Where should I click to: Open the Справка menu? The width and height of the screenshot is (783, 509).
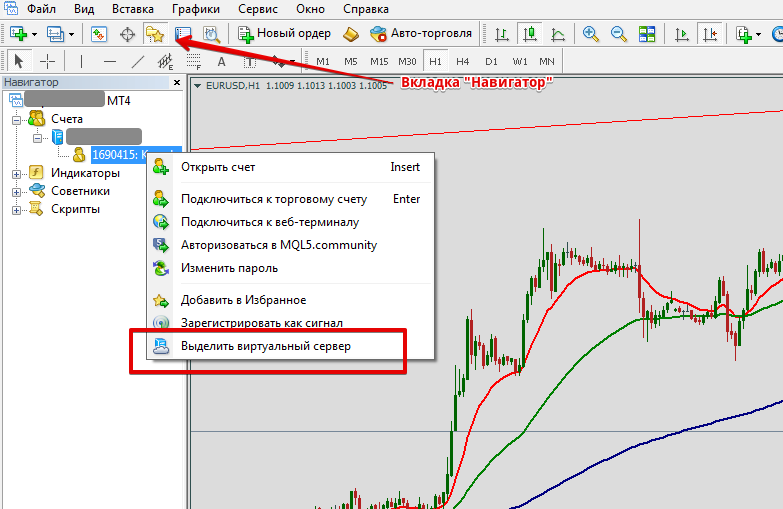[366, 9]
